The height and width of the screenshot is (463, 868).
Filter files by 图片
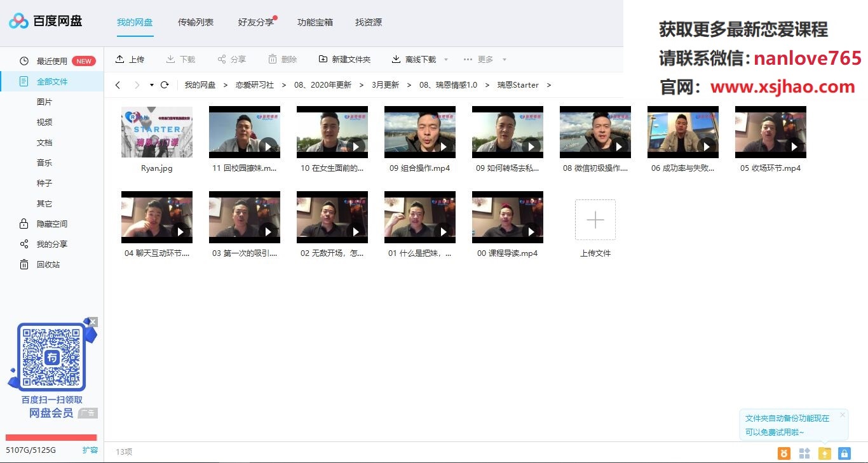(44, 102)
